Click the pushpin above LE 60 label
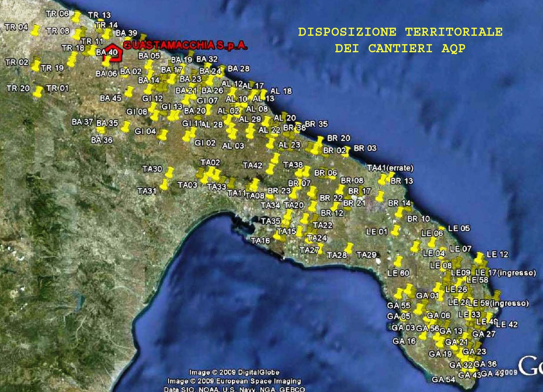The image size is (543, 392). (398, 262)
